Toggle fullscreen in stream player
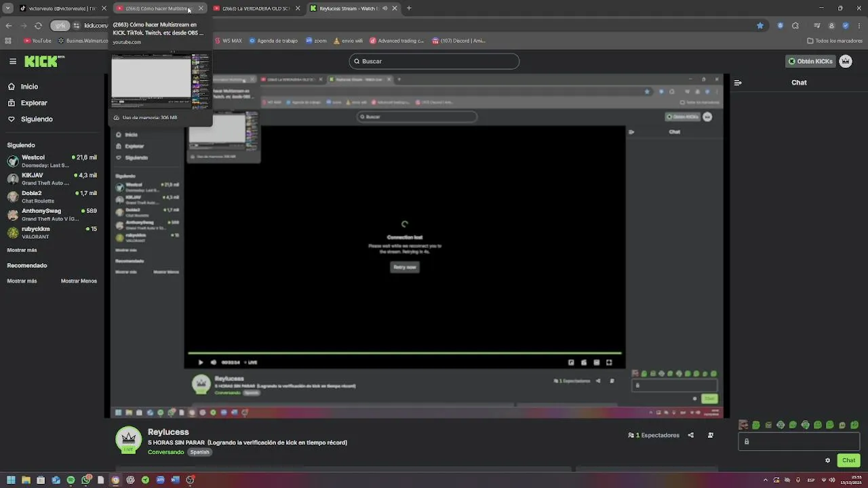 pyautogui.click(x=609, y=362)
